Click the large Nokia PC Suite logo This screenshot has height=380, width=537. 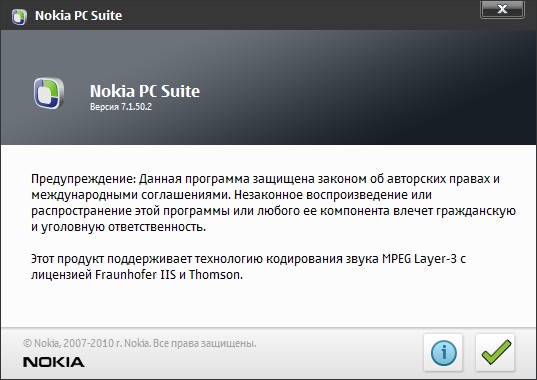(49, 93)
